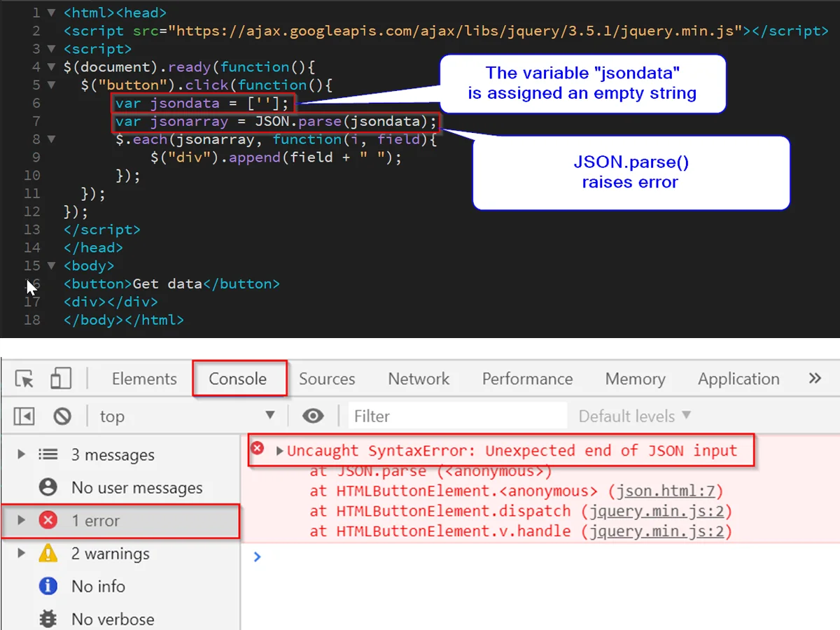Collapse the $.each fold on line 8
This screenshot has width=840, height=630.
51,139
